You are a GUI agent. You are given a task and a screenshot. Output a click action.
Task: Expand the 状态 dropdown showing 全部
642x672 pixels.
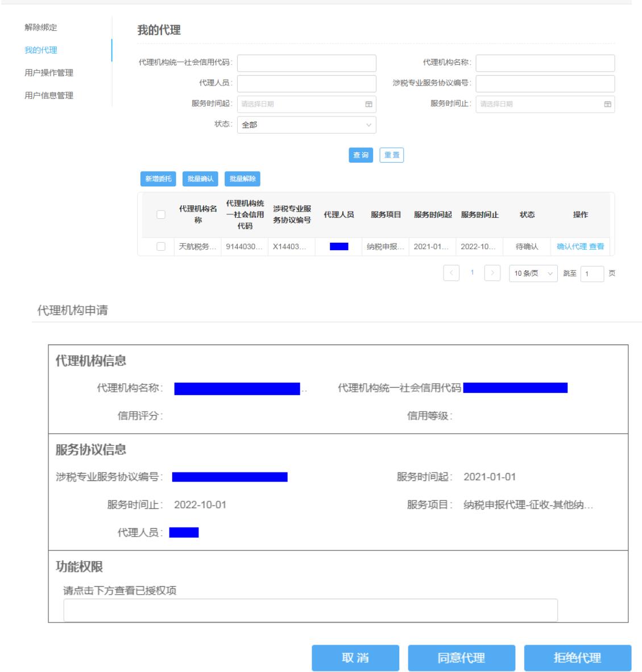(x=306, y=125)
